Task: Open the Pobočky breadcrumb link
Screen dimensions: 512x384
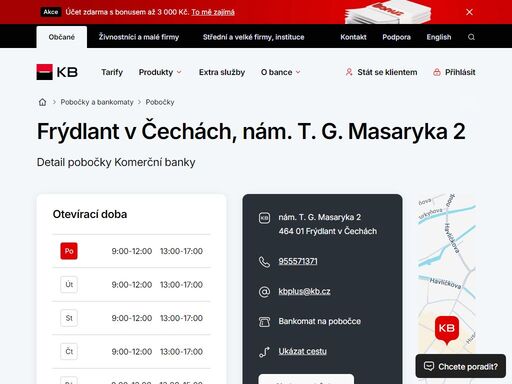Action: (160, 102)
